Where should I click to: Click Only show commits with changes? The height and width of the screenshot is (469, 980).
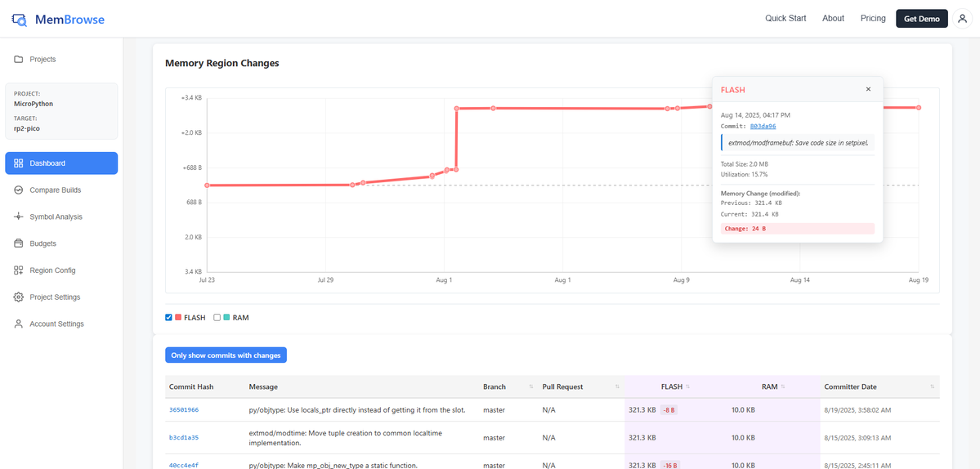pos(226,355)
